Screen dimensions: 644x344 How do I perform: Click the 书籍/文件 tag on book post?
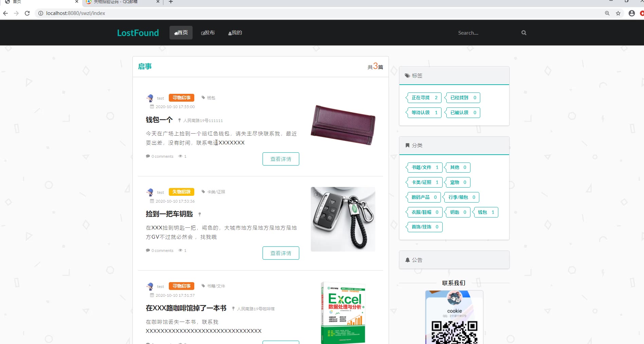[x=213, y=286]
